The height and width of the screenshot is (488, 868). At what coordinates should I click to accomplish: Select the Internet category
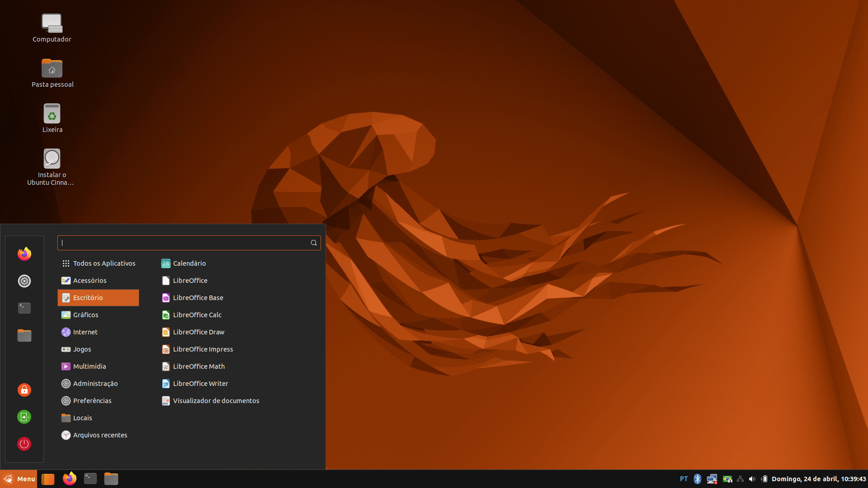[98, 332]
